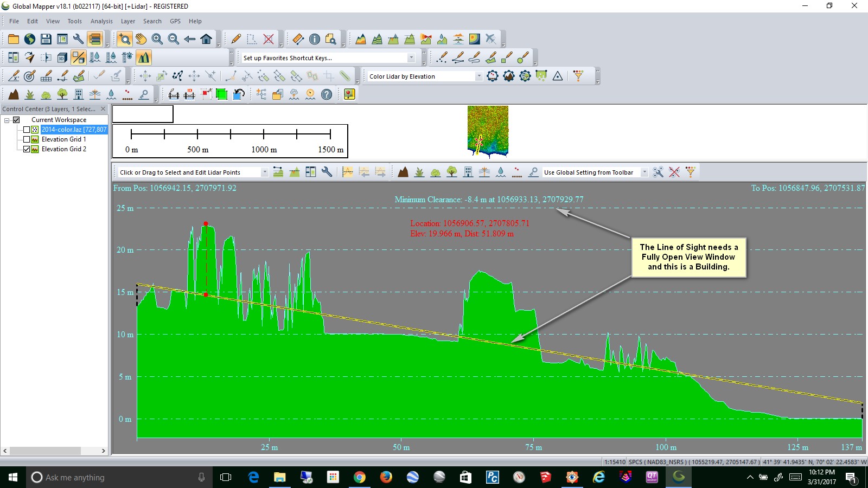Click the Help question mark icon

click(327, 94)
